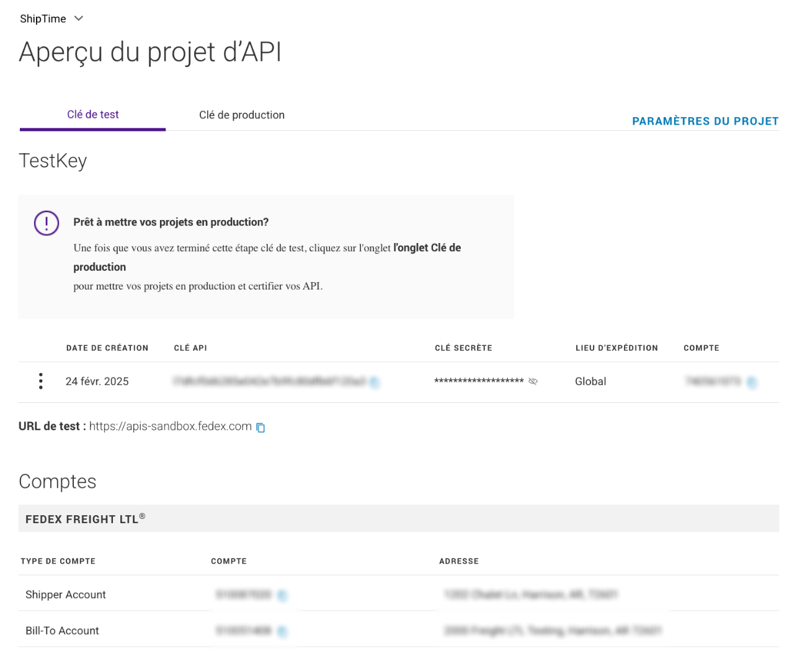Switch to the Clé de test tab
The height and width of the screenshot is (672, 797).
click(x=93, y=115)
